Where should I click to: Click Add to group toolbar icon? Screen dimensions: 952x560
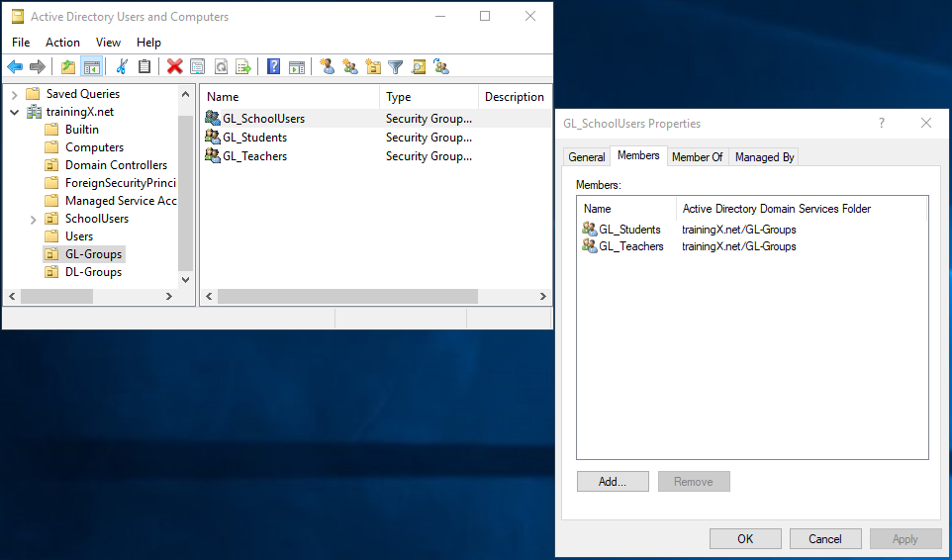coord(441,66)
